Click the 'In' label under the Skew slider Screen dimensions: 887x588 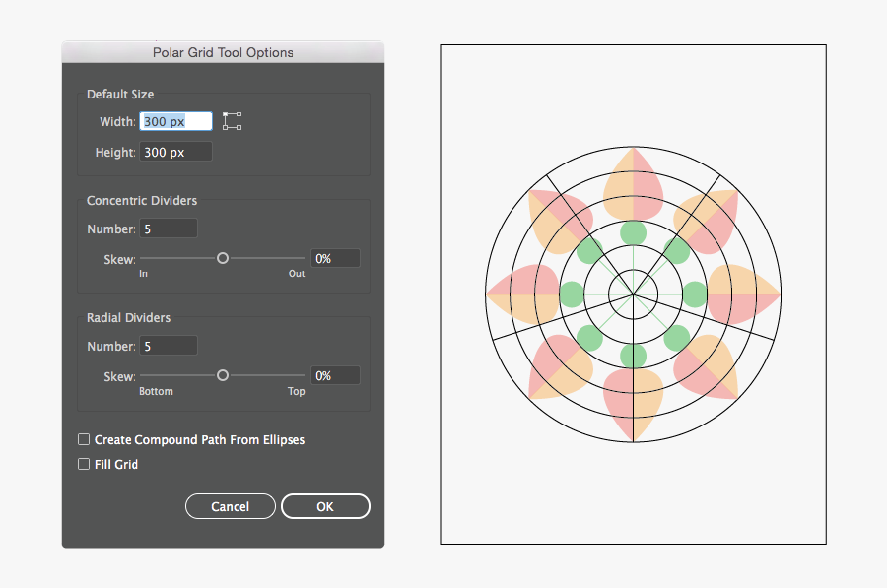click(143, 274)
